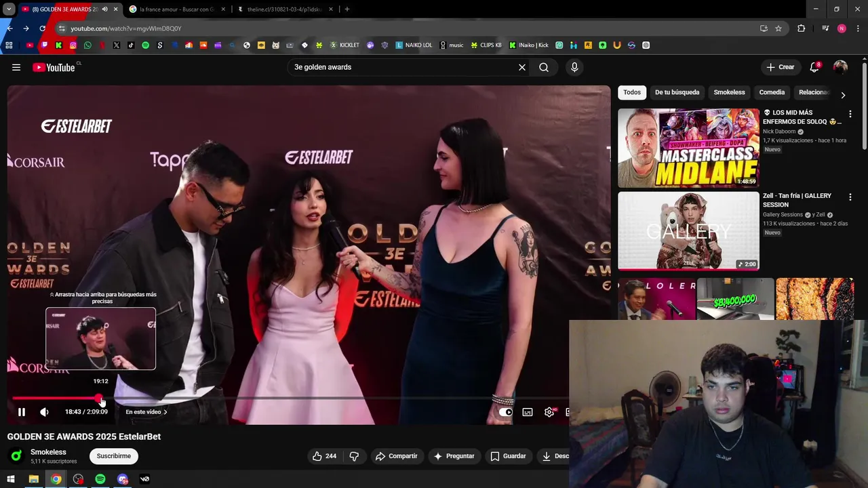Go forward in browser history

26,28
